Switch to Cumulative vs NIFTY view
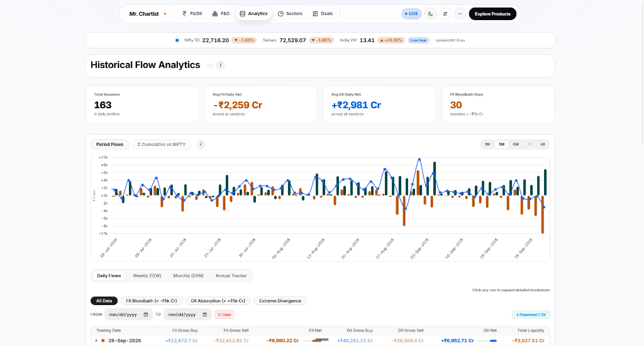 tap(162, 144)
